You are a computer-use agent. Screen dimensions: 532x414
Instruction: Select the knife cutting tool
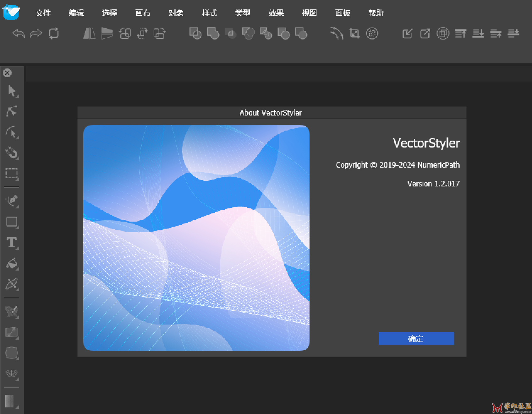(12, 284)
